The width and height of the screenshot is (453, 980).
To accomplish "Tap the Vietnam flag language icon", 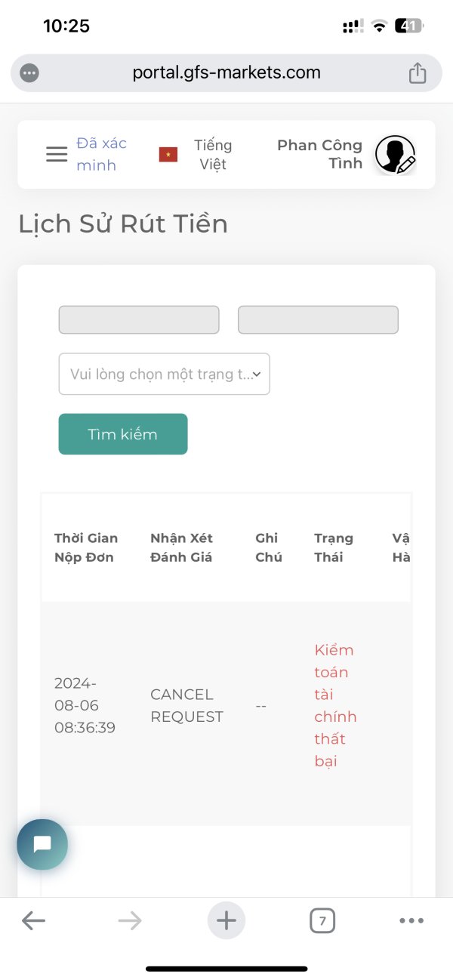I will click(x=168, y=155).
